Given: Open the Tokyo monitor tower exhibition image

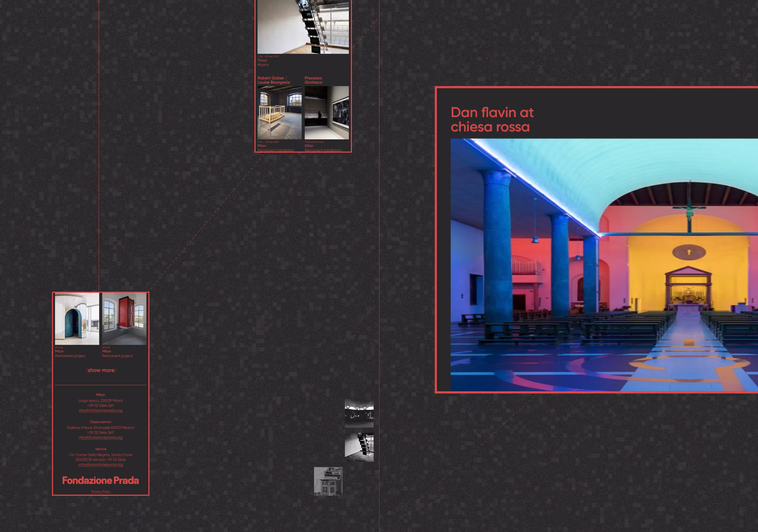Looking at the screenshot, I should [x=303, y=27].
